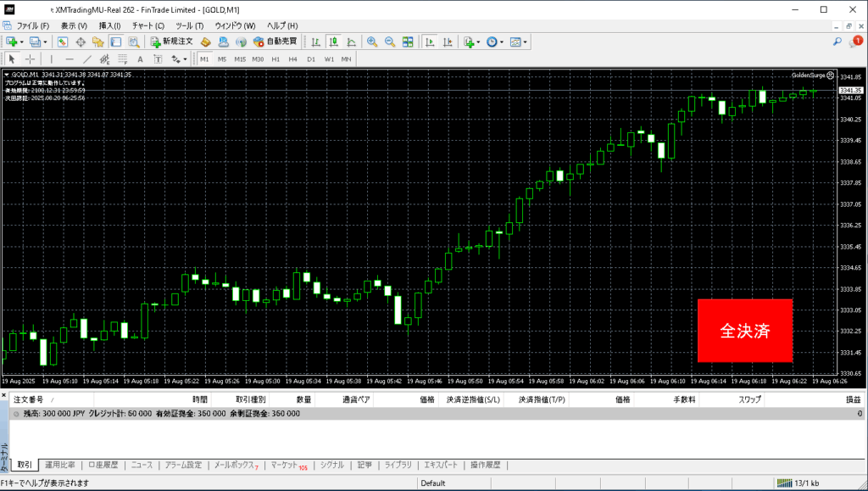This screenshot has height=491, width=868.
Task: Select the text label 'A' tool
Action: [139, 59]
